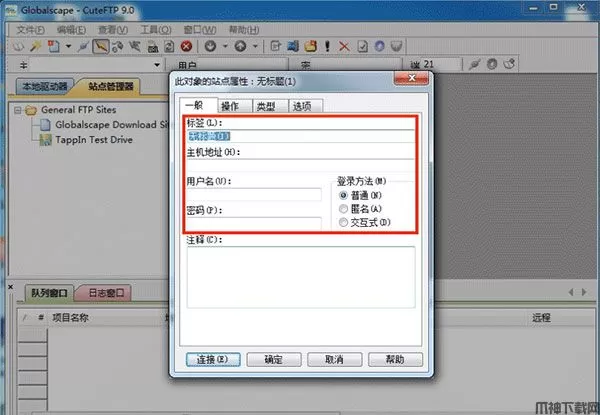The height and width of the screenshot is (415, 600).
Task: Click the Download arrow-down circle icon
Action: pos(210,47)
